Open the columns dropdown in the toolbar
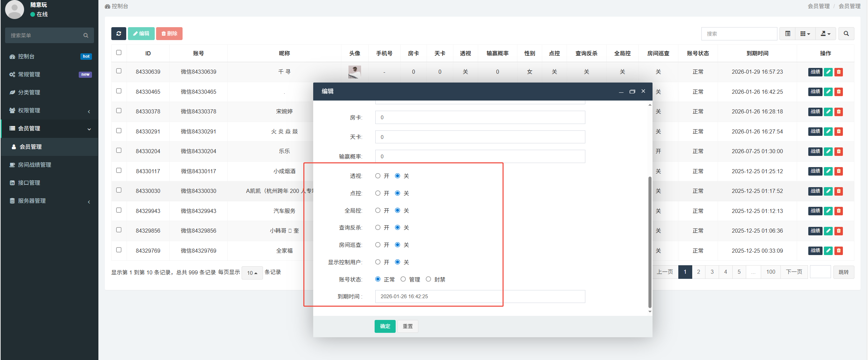The height and width of the screenshot is (360, 868). click(x=805, y=34)
